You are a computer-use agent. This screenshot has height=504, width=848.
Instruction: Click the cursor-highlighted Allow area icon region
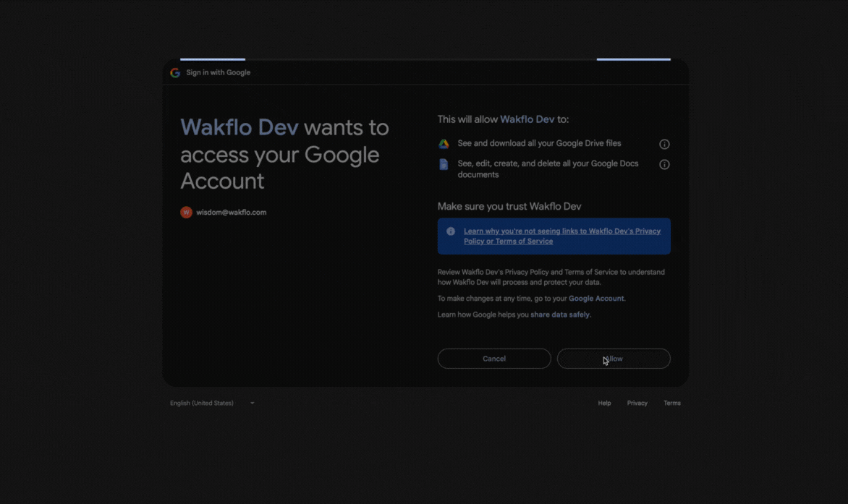click(x=606, y=361)
